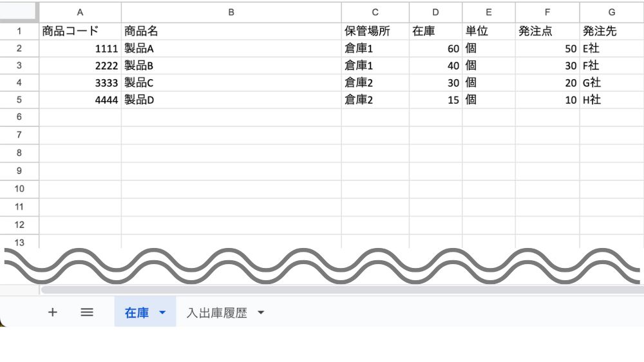Select the cell with stock value 60
The width and height of the screenshot is (644, 362).
(435, 48)
